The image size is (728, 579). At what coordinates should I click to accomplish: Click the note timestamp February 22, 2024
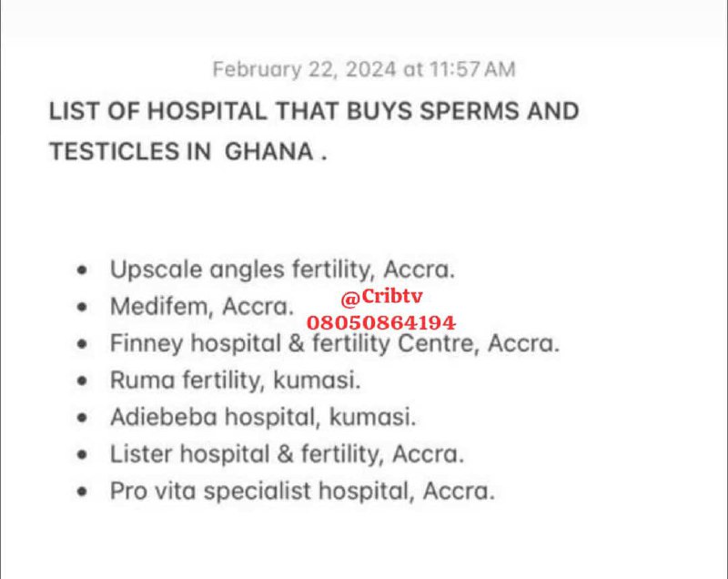pos(364,70)
